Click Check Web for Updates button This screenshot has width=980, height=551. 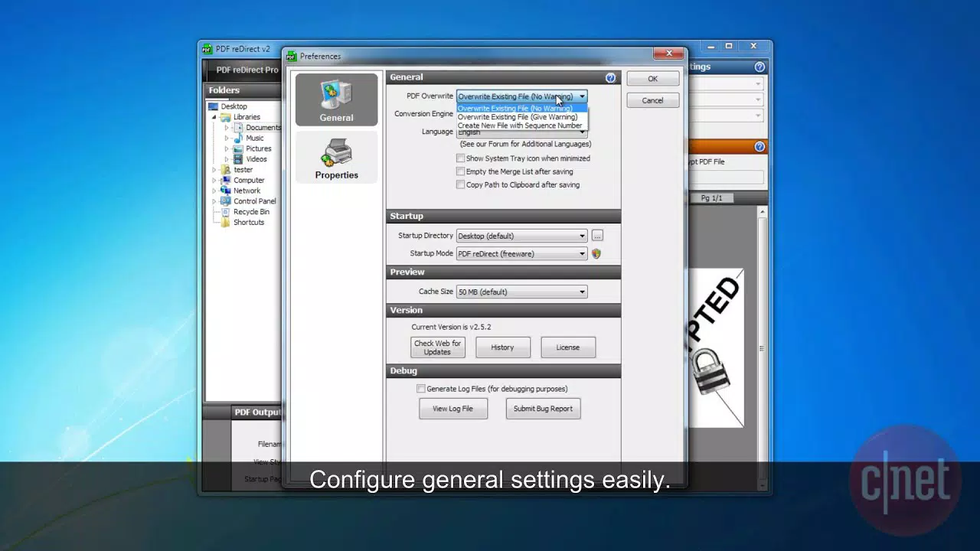[438, 347]
